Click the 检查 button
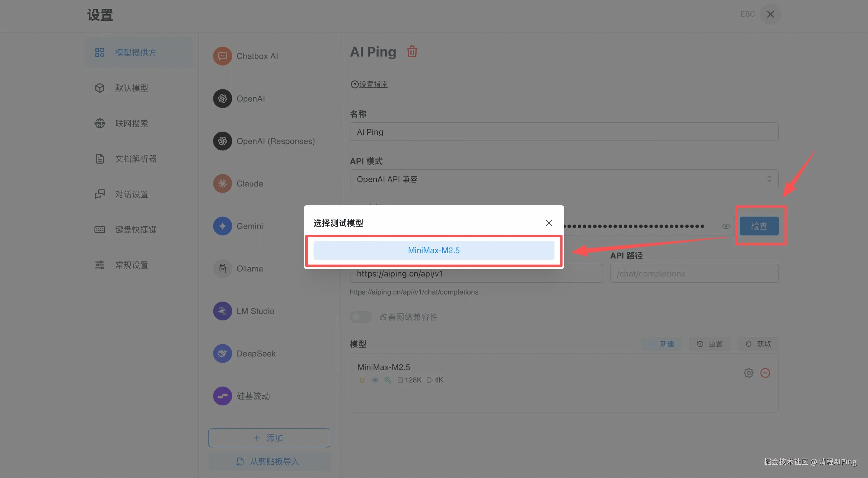Viewport: 868px width, 478px height. [x=759, y=226]
